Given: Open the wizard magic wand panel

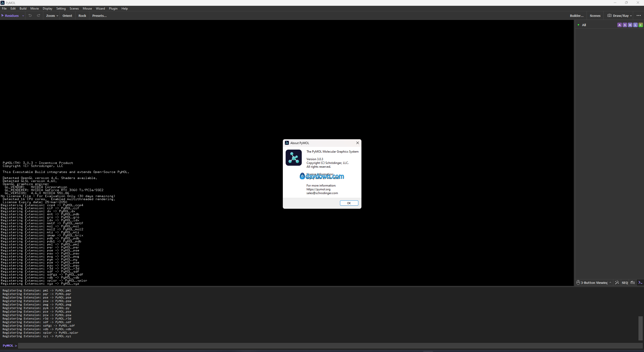Looking at the screenshot, I should pos(617,283).
